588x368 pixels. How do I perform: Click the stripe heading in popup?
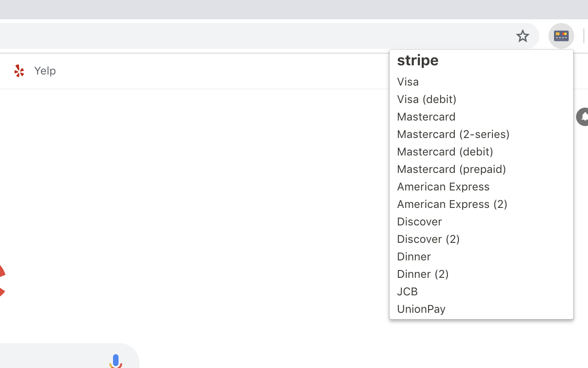click(418, 60)
